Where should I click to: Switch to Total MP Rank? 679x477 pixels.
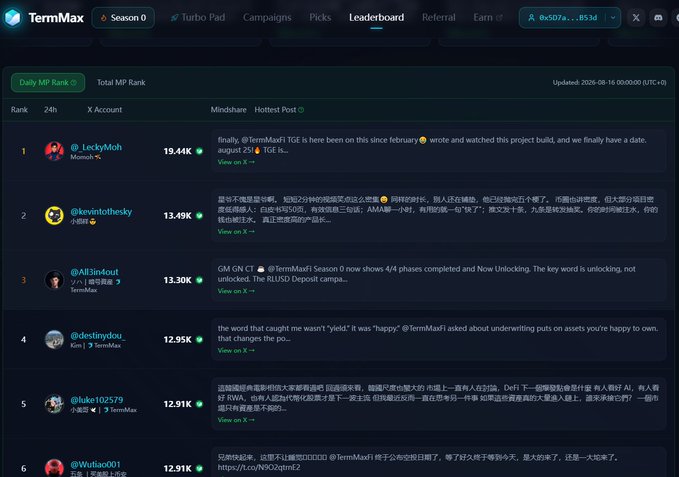coord(121,83)
